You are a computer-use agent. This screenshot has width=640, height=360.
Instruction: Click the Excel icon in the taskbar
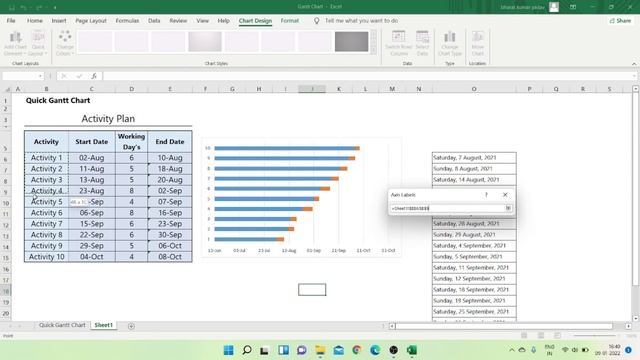411,350
